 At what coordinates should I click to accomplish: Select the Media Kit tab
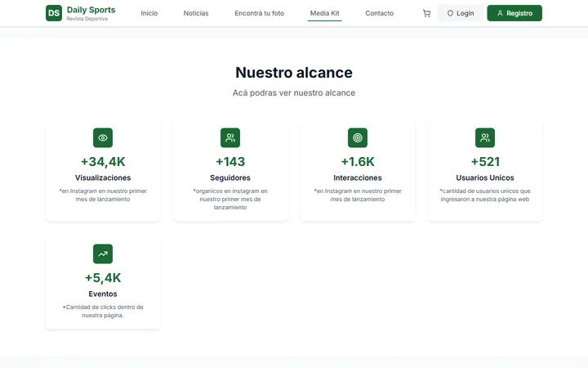[x=324, y=13]
